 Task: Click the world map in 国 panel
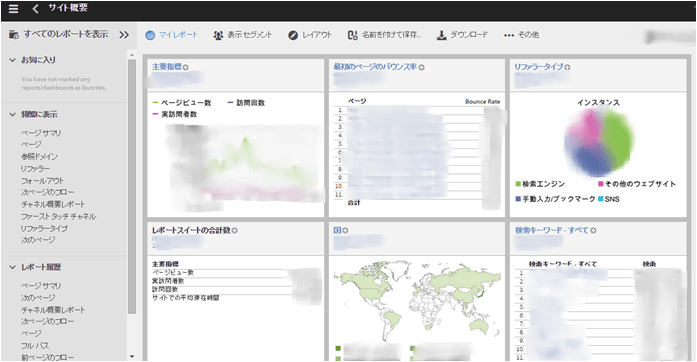[x=417, y=301]
